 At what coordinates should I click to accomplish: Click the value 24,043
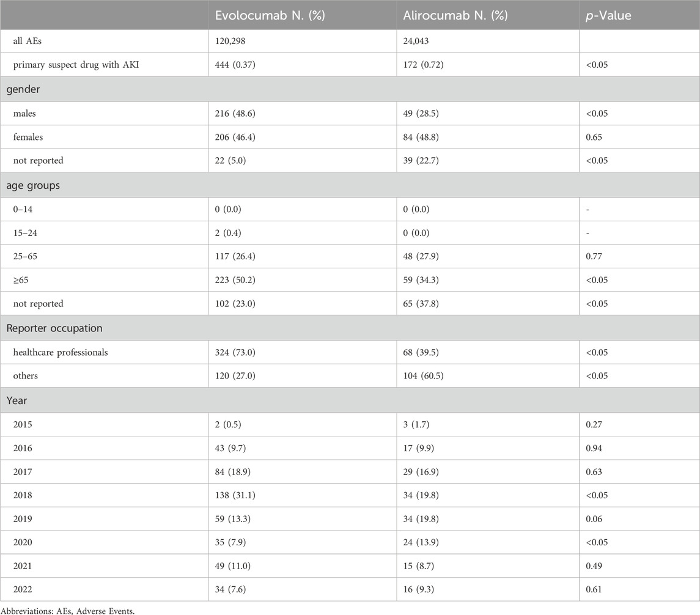tap(416, 41)
